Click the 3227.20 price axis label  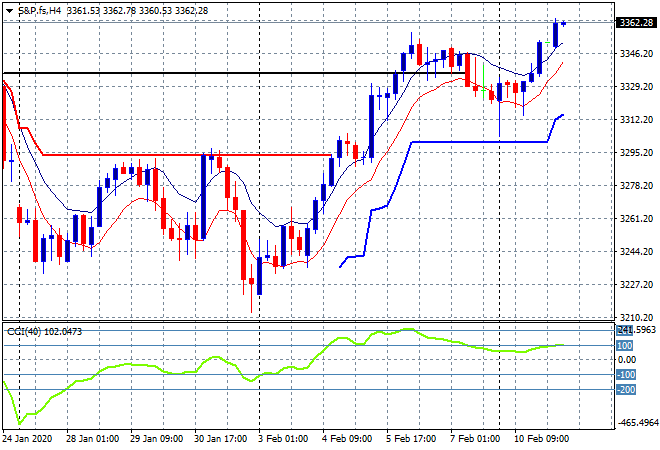[x=636, y=285]
